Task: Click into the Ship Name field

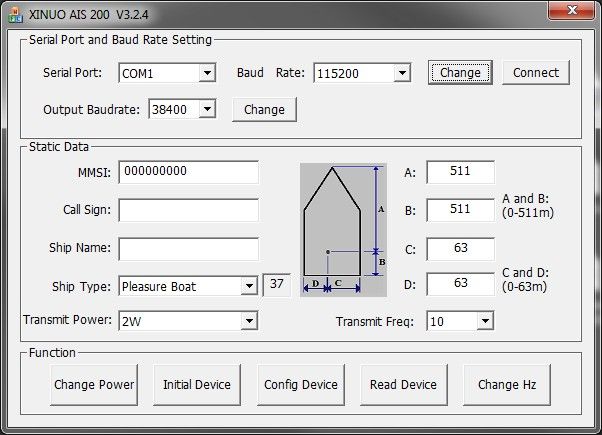Action: point(189,249)
